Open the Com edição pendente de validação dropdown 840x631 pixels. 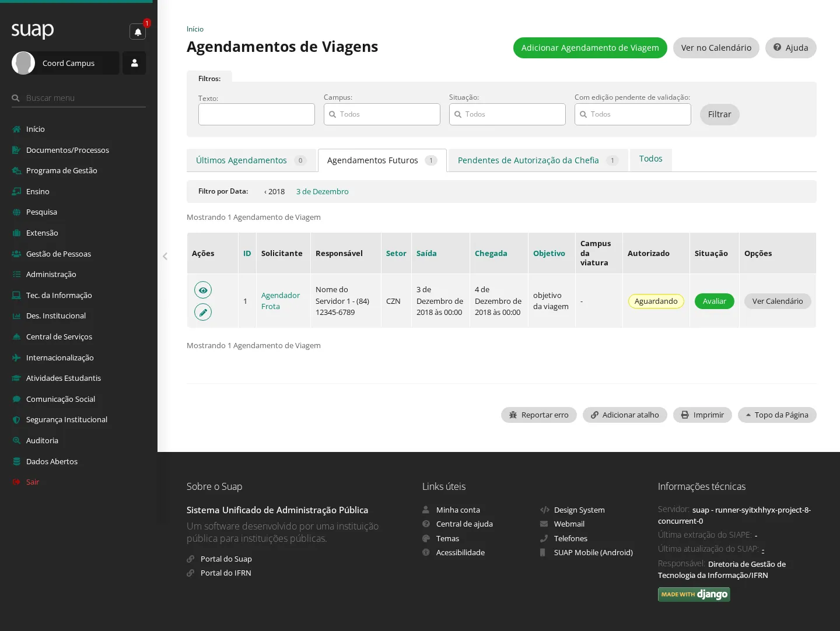[633, 114]
